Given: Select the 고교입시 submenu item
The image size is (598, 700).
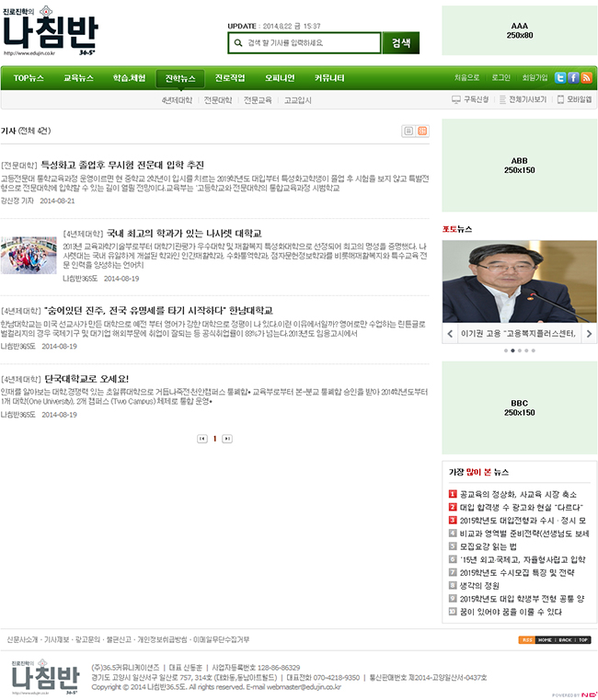Looking at the screenshot, I should point(298,100).
